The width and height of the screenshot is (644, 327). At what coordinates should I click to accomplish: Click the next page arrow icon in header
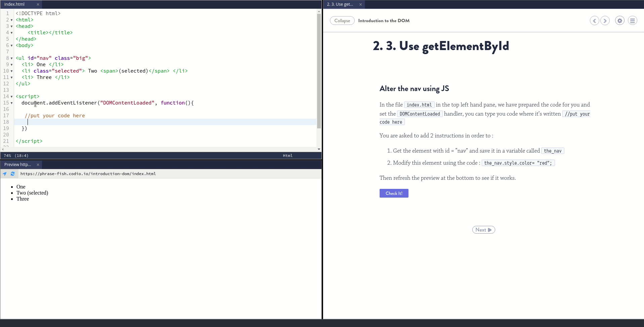[x=605, y=21]
